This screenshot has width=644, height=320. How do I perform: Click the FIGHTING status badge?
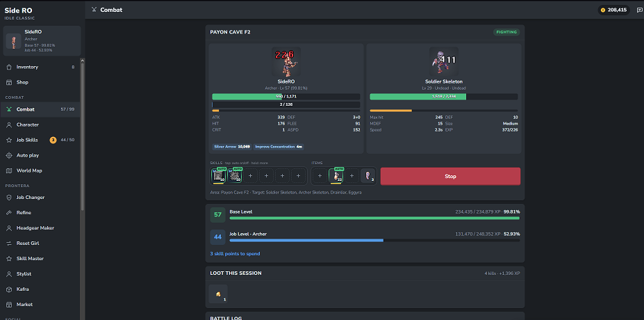pos(506,32)
